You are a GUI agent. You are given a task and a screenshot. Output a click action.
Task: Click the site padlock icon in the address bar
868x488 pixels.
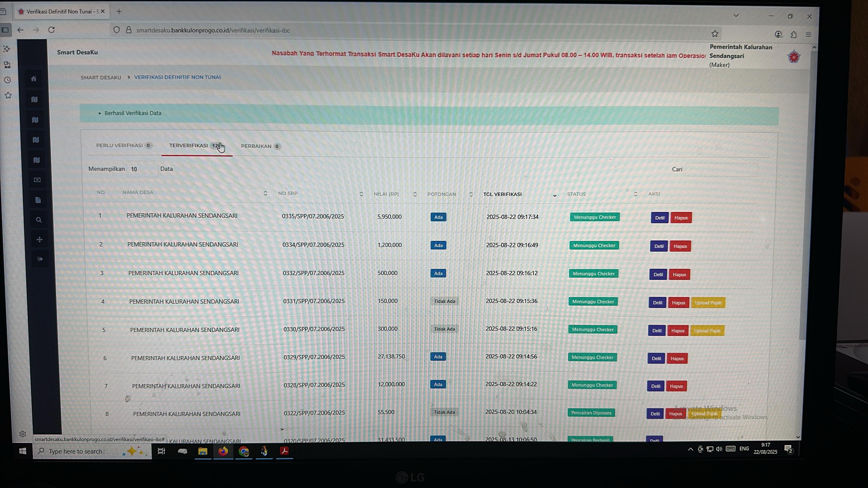pyautogui.click(x=129, y=30)
